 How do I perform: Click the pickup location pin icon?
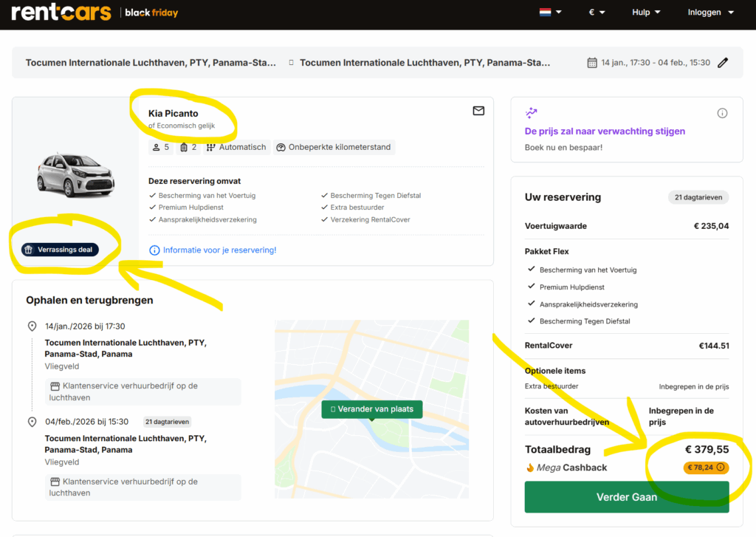tap(32, 326)
